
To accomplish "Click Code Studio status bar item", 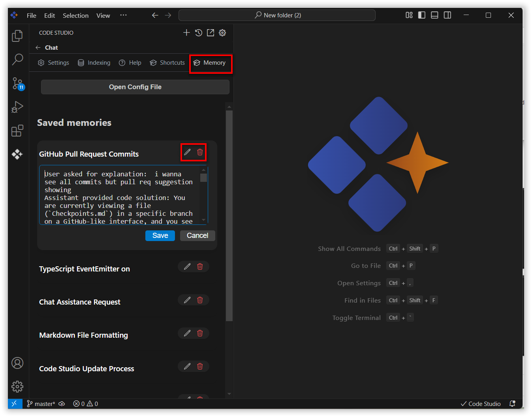I will point(481,404).
